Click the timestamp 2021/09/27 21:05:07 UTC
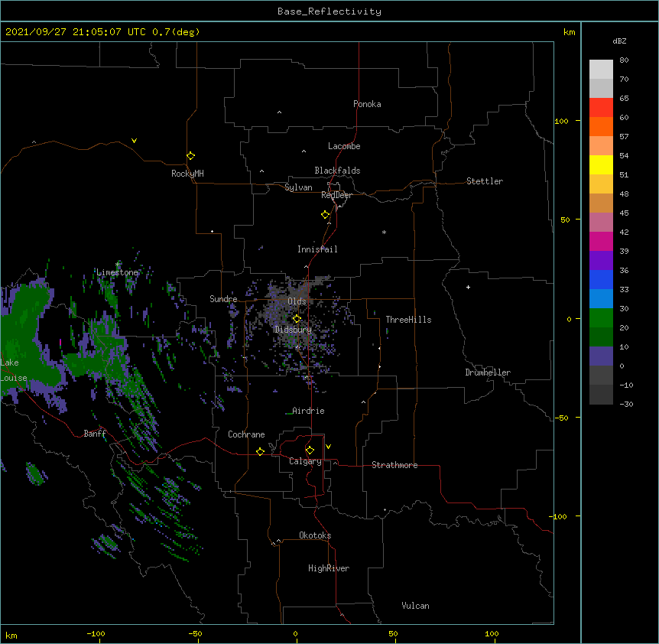Viewport: 659px width, 644px height. click(76, 32)
